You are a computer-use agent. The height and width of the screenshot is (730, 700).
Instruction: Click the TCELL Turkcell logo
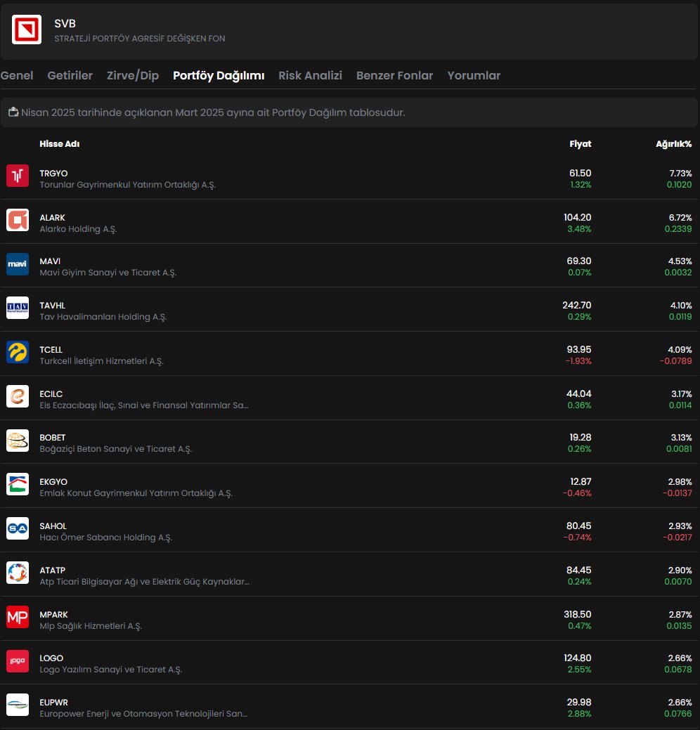[18, 352]
